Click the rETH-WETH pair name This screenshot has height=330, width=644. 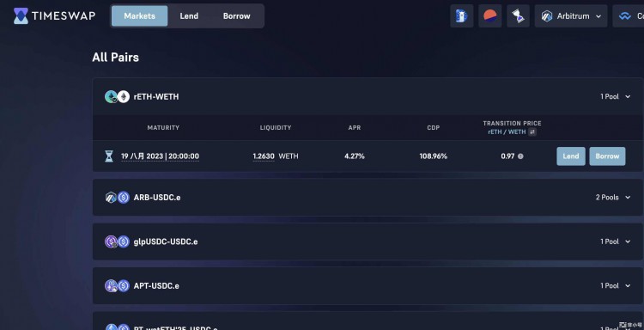pyautogui.click(x=156, y=96)
